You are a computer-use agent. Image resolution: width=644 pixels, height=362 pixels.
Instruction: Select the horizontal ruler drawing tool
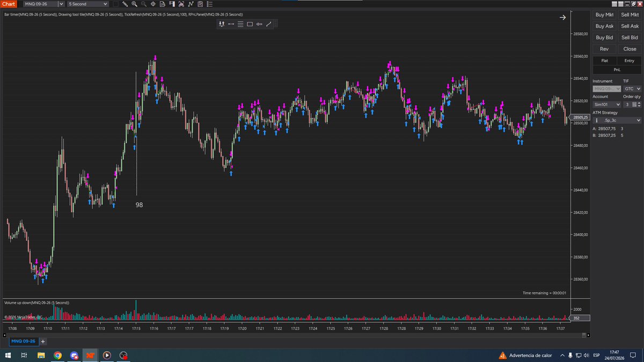tap(231, 24)
